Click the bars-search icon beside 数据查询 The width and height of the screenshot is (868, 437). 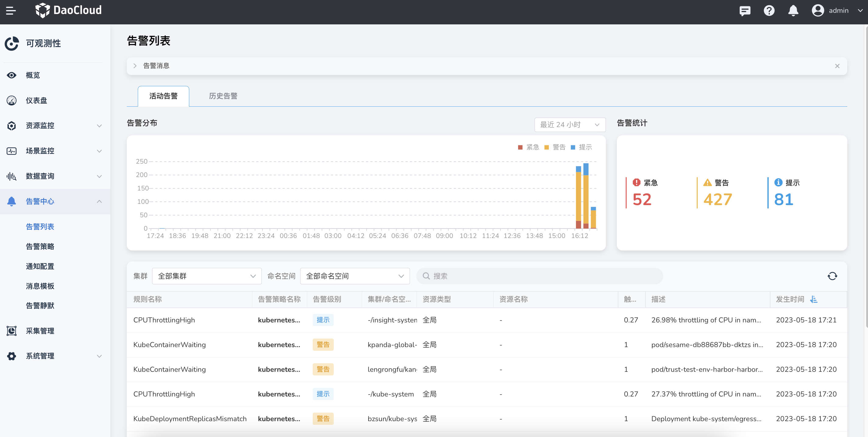pos(12,176)
